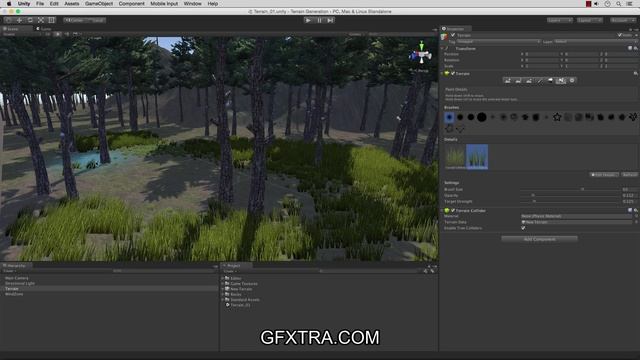Choose the first soft round brush

coord(449,117)
